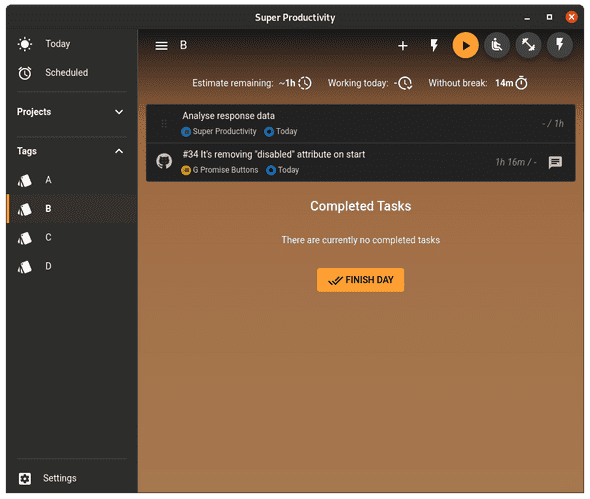Click the '1h 16m / -' time value
This screenshot has height=499, width=590.
(x=516, y=162)
